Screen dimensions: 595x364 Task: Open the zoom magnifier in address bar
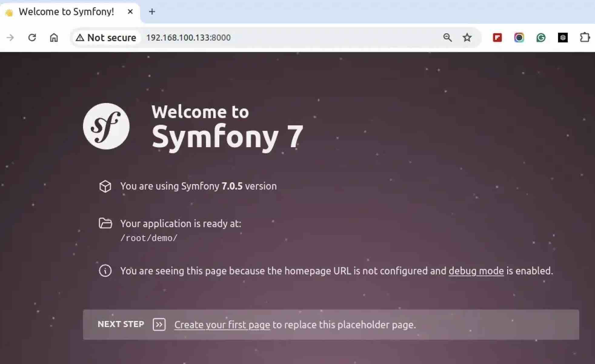[447, 38]
